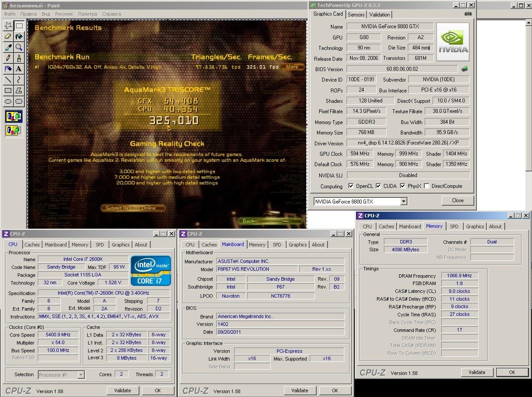
Task: Click the Driver Version nv4_disp field
Action: [408, 143]
